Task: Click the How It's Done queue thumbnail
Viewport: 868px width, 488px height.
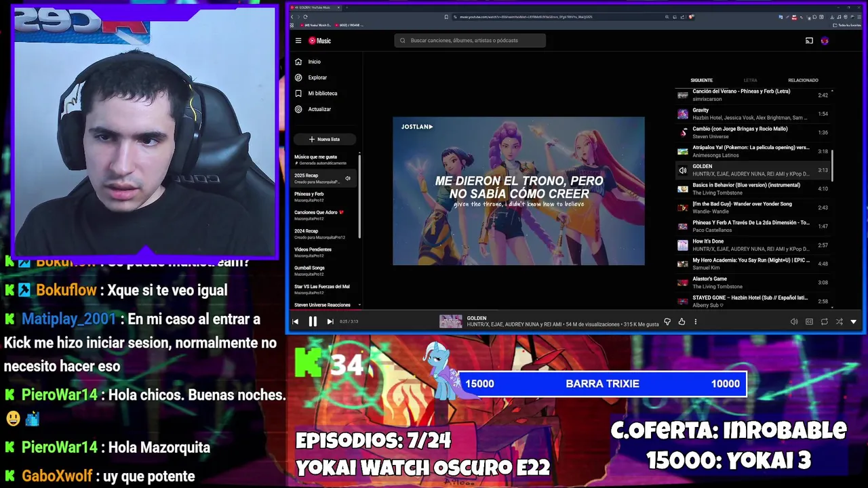Action: 682,245
